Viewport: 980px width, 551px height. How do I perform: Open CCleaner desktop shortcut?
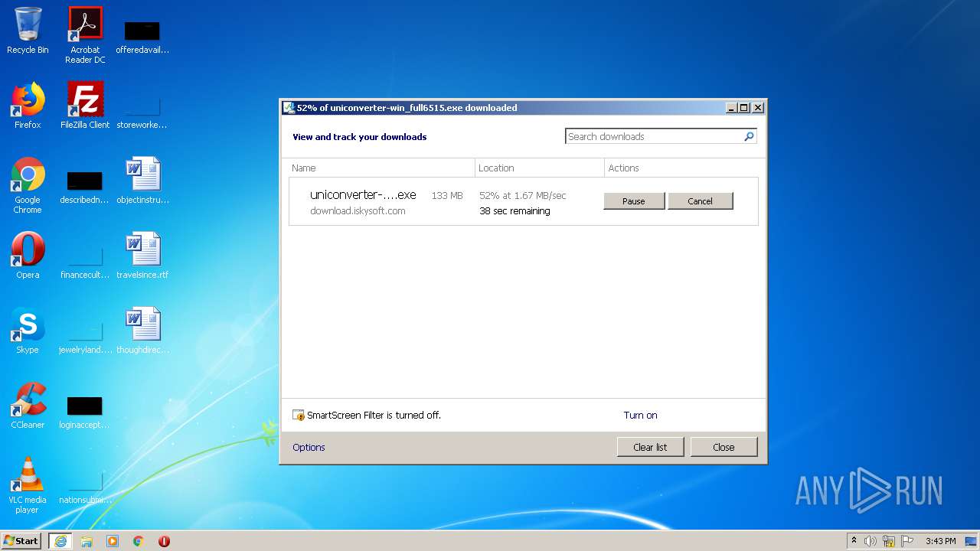[x=28, y=406]
